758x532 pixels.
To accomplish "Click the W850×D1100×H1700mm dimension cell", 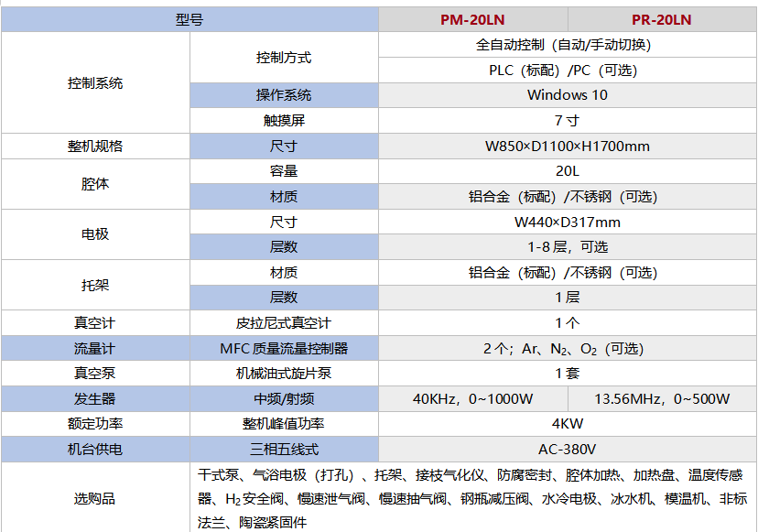I will coord(567,147).
